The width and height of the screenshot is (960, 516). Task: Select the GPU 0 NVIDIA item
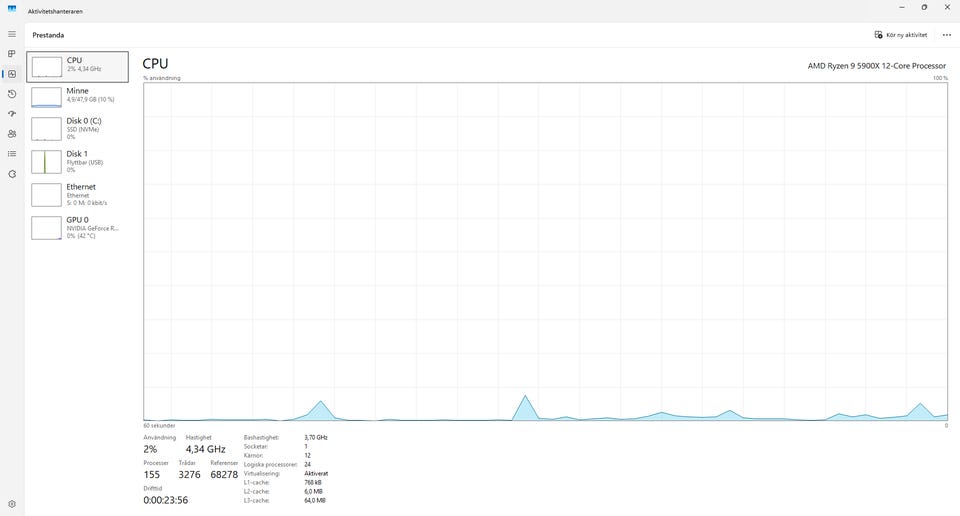[77, 228]
